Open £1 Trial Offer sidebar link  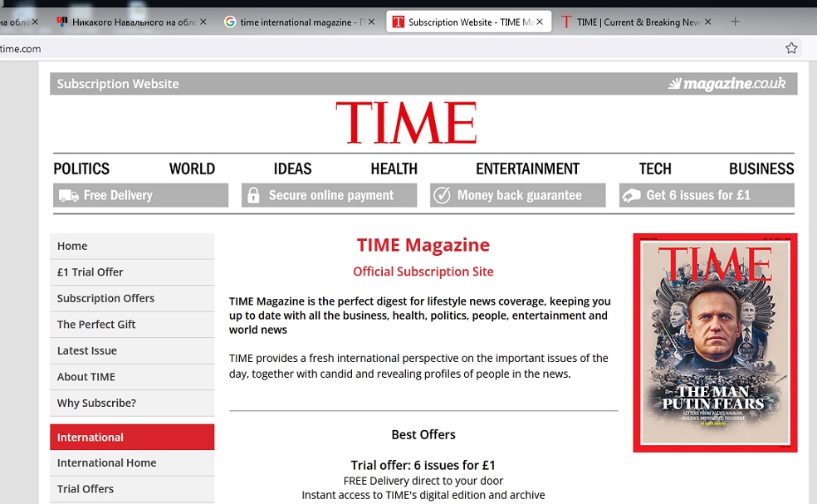[x=132, y=272]
